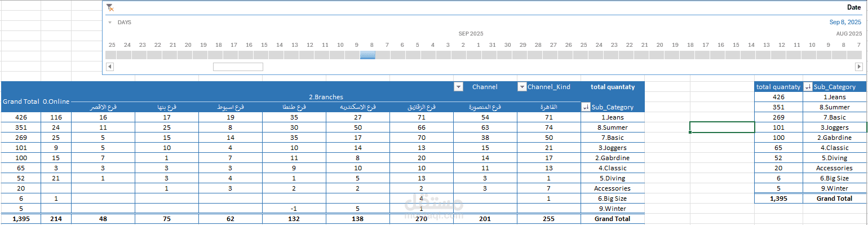
Task: Select the 'فرع المنصورة' branch column header
Action: tap(485, 107)
